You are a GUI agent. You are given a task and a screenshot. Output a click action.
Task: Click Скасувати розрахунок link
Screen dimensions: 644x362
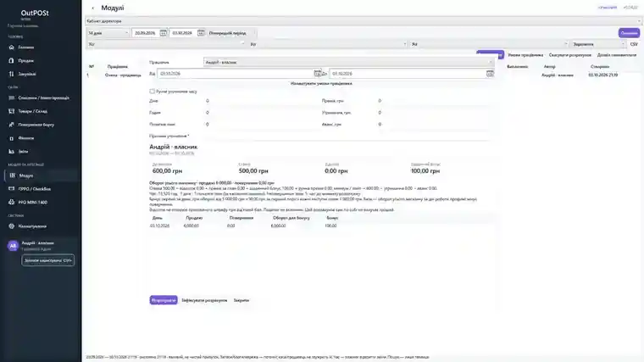point(570,55)
